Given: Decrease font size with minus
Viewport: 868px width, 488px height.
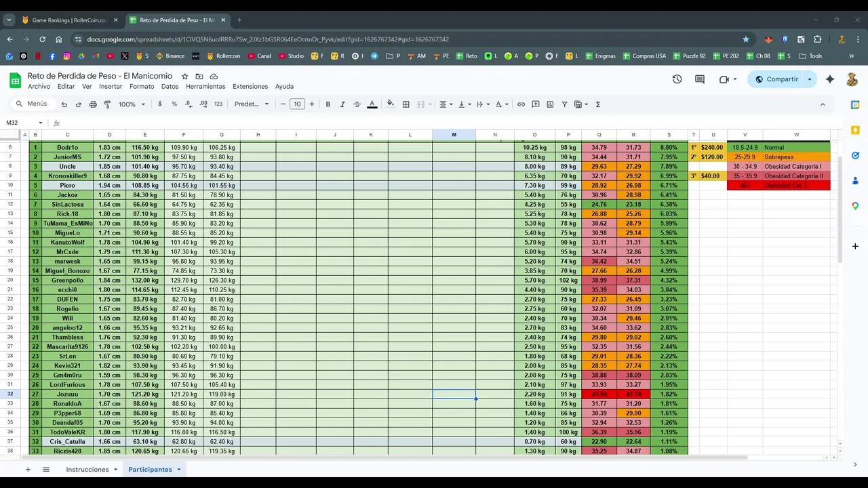Looking at the screenshot, I should tap(283, 104).
